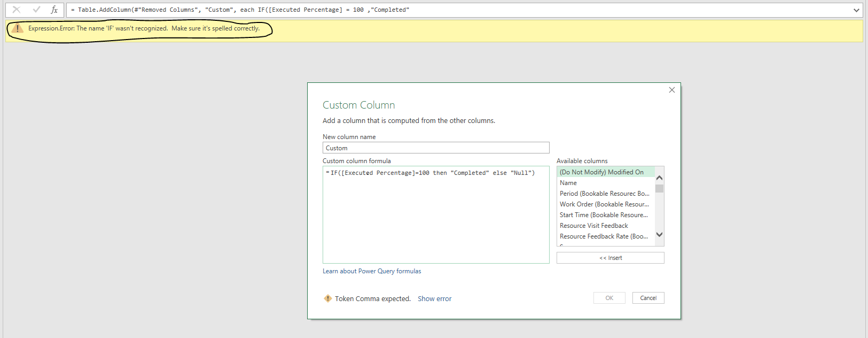This screenshot has height=338, width=868.
Task: Select the Start Time (Bookable Resoure... column
Action: (606, 215)
